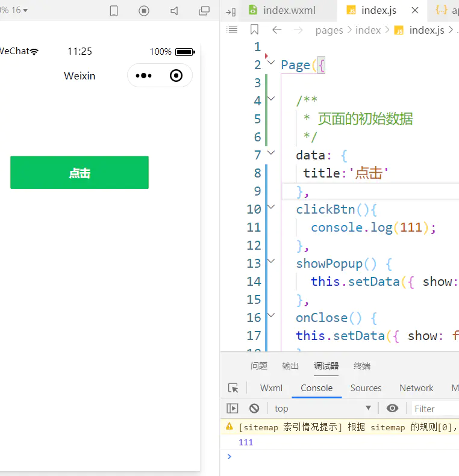Go forward with the right arrow
Viewport: 459px width, 476px height.
click(x=298, y=29)
